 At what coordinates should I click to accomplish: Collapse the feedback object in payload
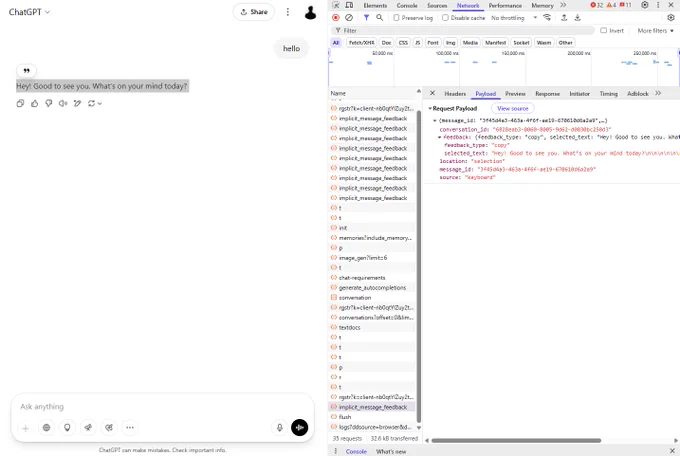click(x=439, y=137)
